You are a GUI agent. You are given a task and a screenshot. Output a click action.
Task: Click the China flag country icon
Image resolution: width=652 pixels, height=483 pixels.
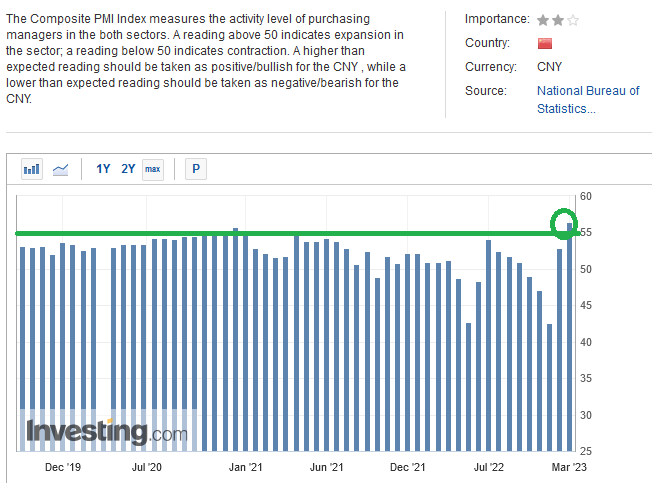point(545,43)
